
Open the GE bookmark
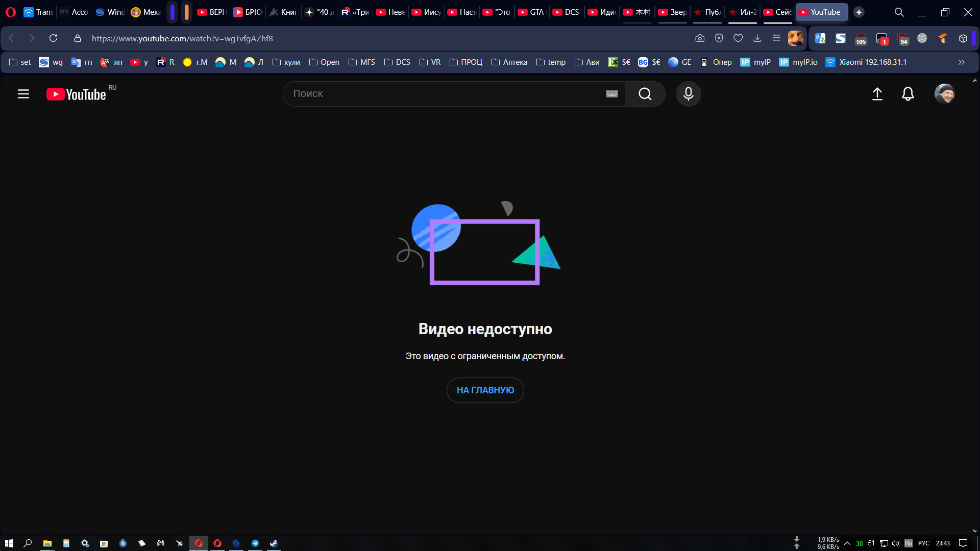point(680,62)
